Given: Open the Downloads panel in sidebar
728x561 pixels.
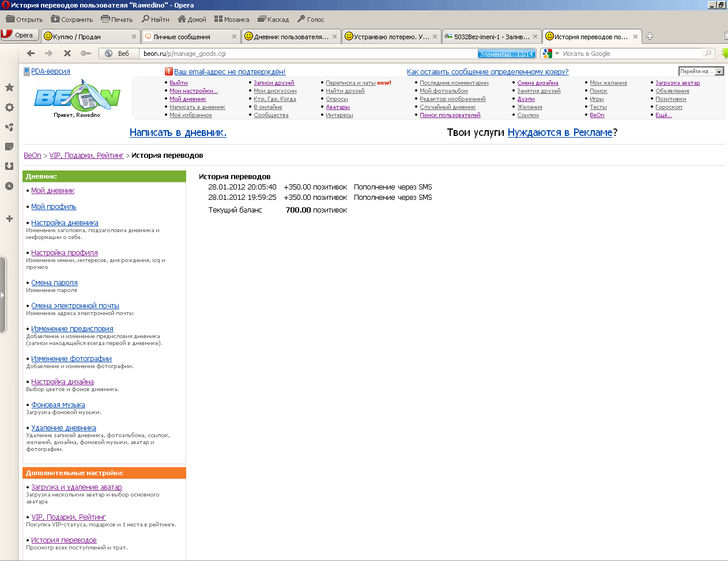Looking at the screenshot, I should [9, 166].
